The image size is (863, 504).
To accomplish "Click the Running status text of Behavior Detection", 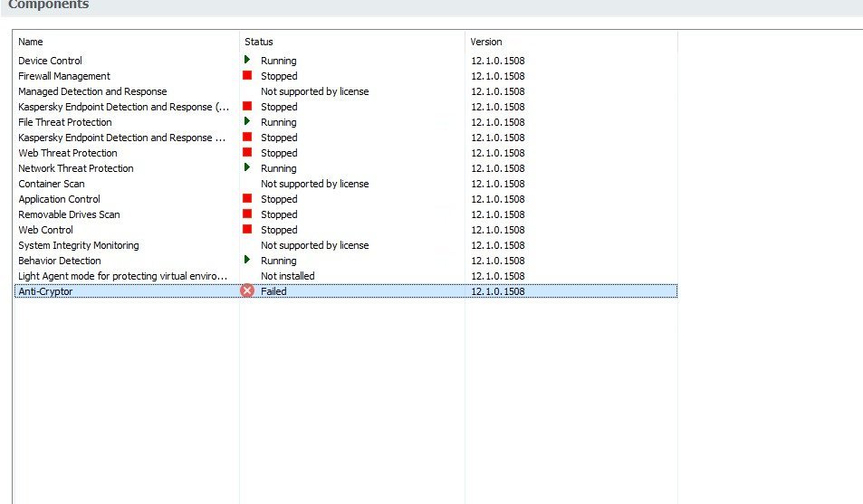I will pyautogui.click(x=279, y=261).
